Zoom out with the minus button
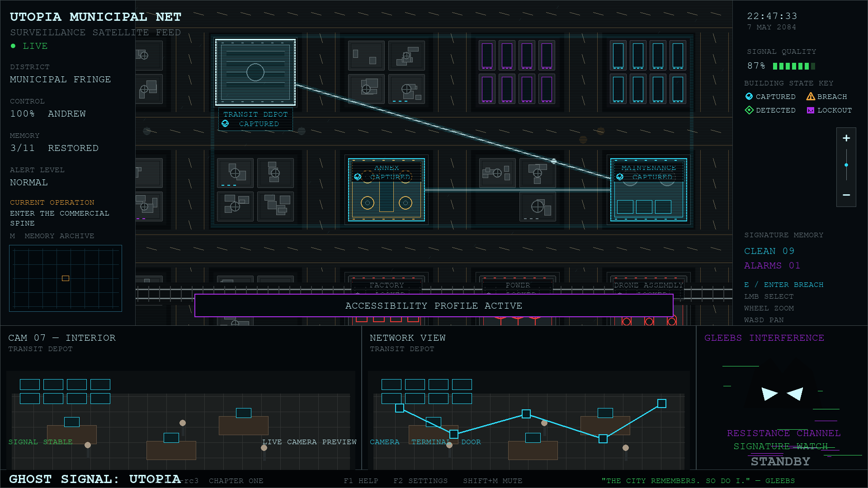Viewport: 868px width, 488px height. point(846,195)
